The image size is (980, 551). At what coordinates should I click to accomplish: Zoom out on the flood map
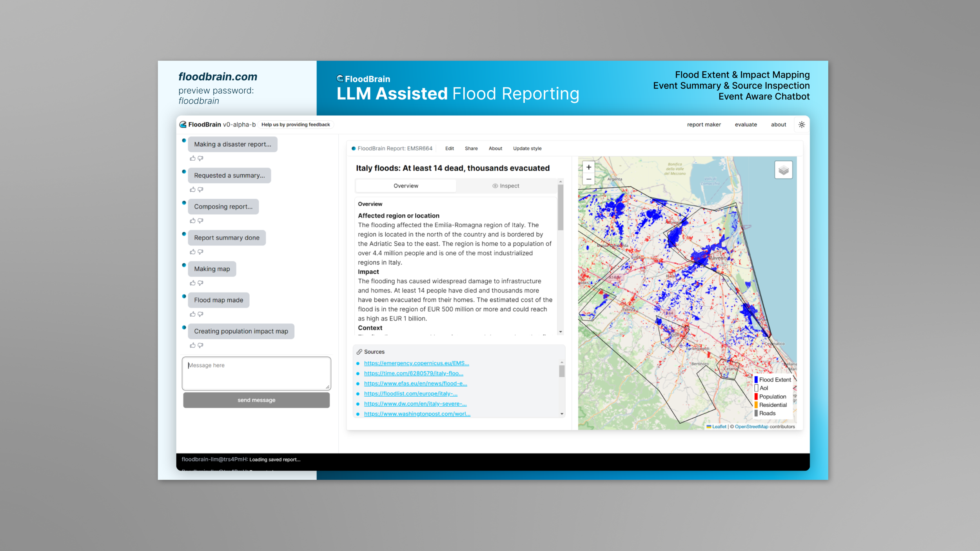coord(588,179)
